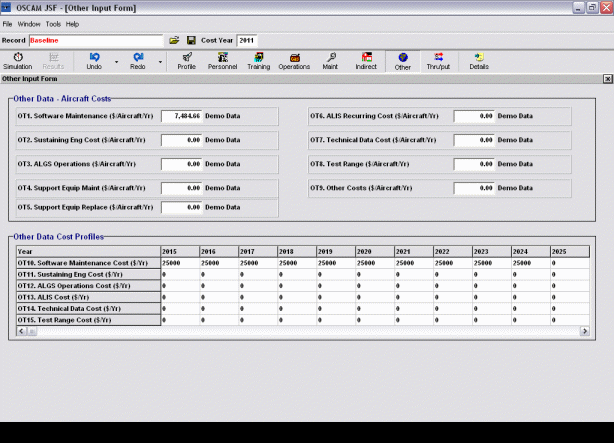The image size is (614, 443).
Task: Click the save record disk icon
Action: pyautogui.click(x=191, y=40)
